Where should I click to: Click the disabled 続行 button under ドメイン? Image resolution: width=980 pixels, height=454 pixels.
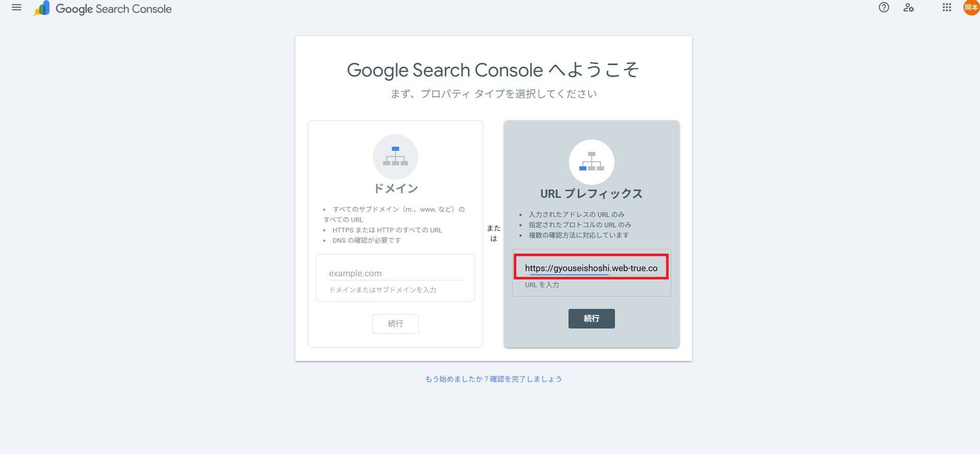point(396,324)
